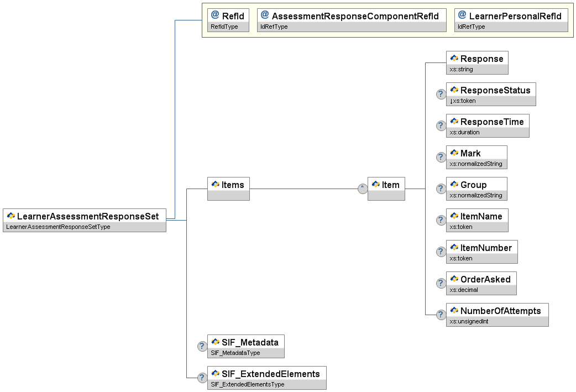
Task: Click the @ icon next to LearnerPersonalRefId
Action: tap(462, 15)
